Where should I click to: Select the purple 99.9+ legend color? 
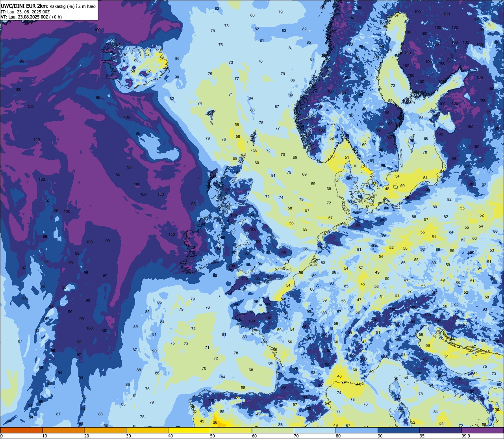coord(483,430)
